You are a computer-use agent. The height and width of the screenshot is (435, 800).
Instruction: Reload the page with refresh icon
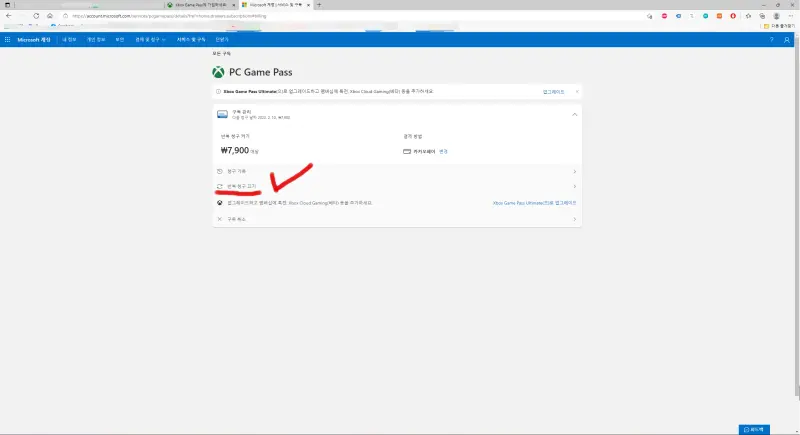click(x=36, y=16)
